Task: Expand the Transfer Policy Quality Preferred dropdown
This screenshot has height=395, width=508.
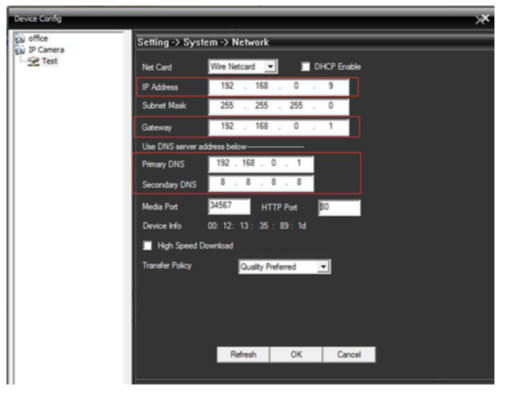Action: click(x=285, y=267)
